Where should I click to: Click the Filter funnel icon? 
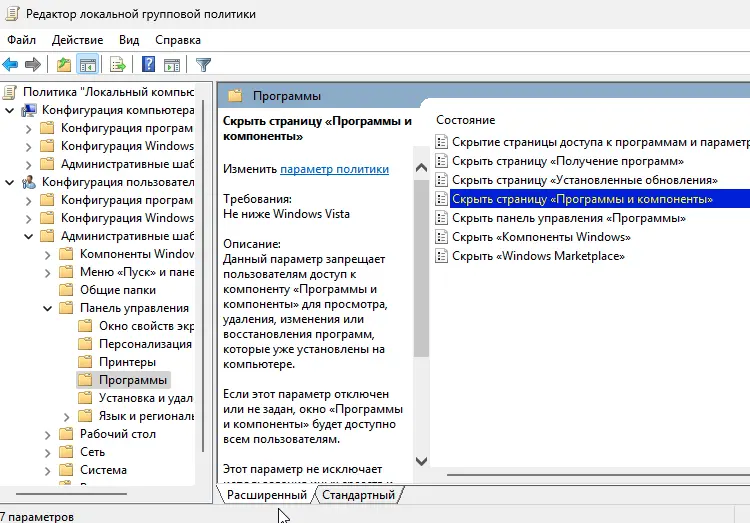pyautogui.click(x=204, y=65)
